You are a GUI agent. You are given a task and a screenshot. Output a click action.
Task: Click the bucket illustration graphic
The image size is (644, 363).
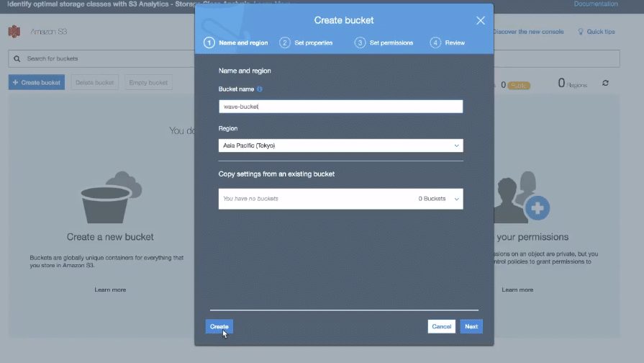point(111,197)
